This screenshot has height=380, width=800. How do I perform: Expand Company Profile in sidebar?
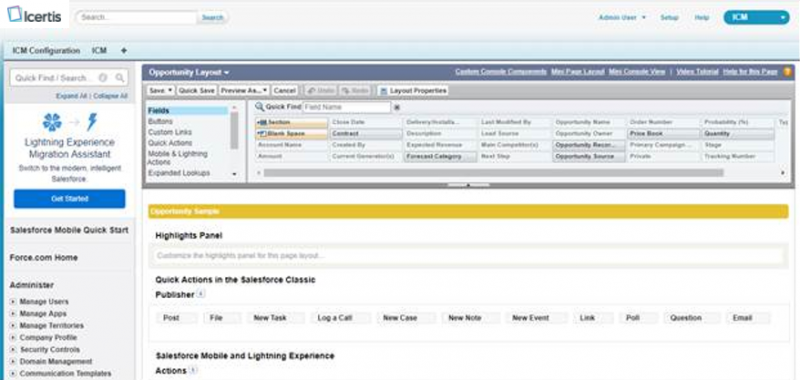click(x=13, y=338)
